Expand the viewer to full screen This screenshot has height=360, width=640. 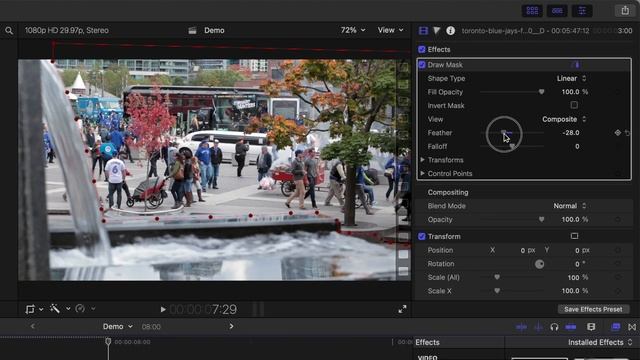(x=402, y=309)
